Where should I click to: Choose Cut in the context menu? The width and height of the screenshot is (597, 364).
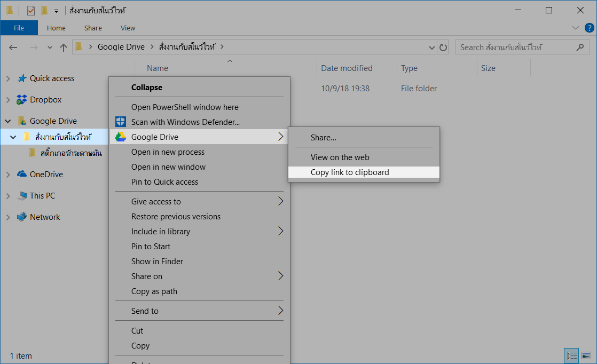pyautogui.click(x=199, y=331)
